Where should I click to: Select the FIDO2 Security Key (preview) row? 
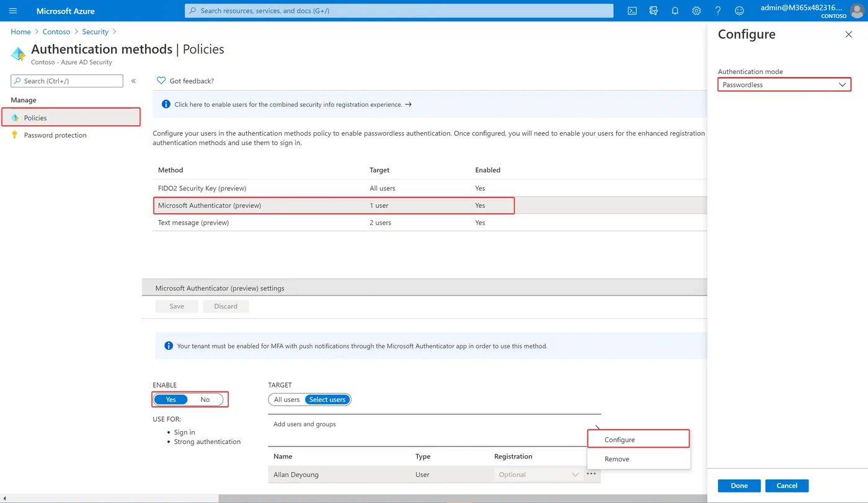[430, 188]
